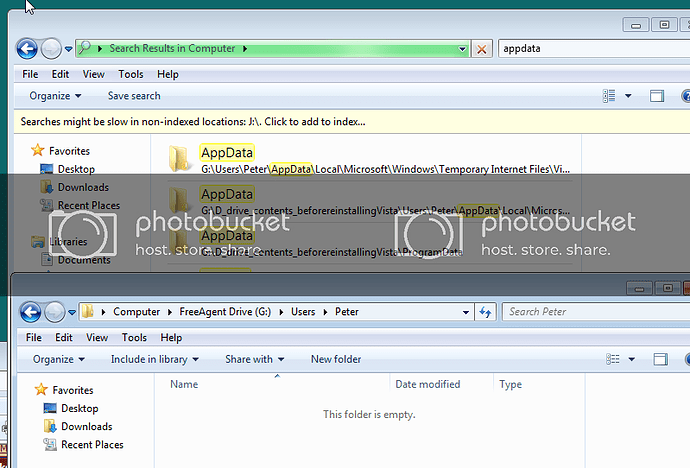Go forward in the search results window
690x468 pixels.
pyautogui.click(x=51, y=48)
